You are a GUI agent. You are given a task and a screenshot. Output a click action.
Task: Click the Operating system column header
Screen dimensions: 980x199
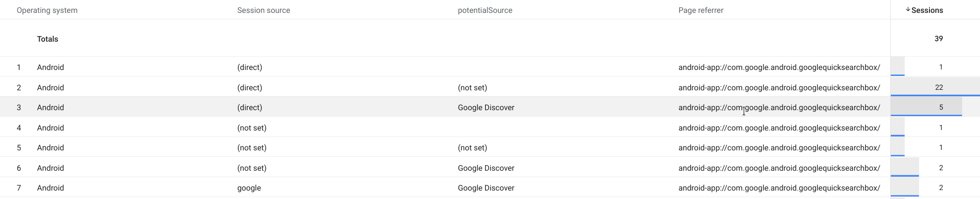[x=47, y=10]
